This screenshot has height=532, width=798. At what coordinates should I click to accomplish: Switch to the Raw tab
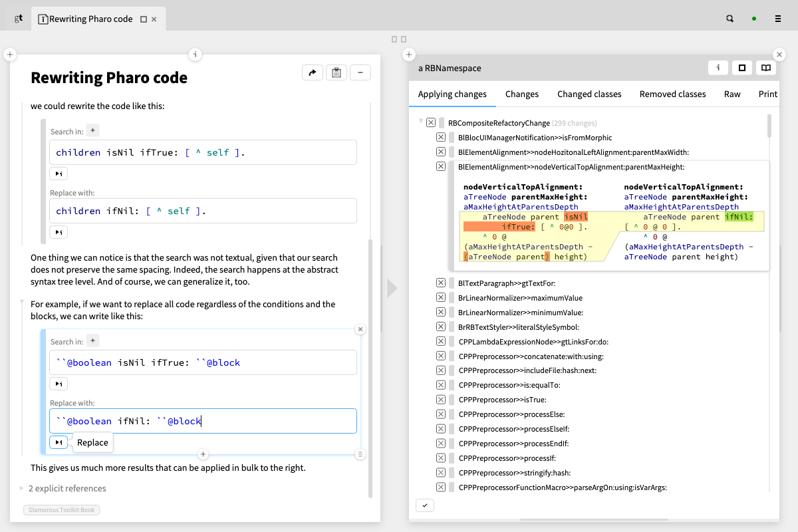[732, 94]
